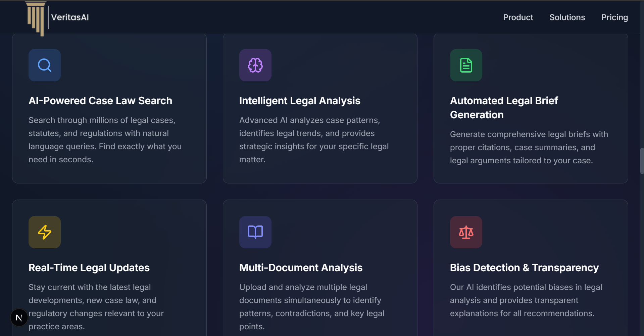Select the Automated Legal Brief Generation heading
The image size is (644, 336).
pos(504,108)
